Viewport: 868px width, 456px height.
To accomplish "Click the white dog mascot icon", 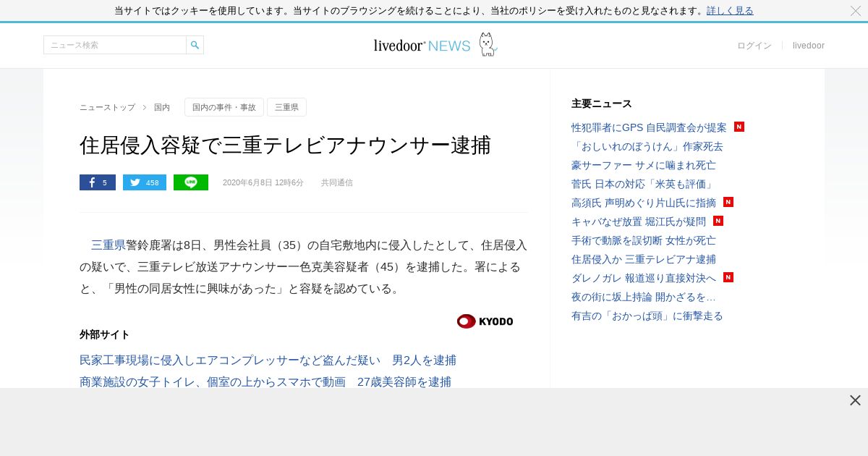I will pyautogui.click(x=488, y=44).
